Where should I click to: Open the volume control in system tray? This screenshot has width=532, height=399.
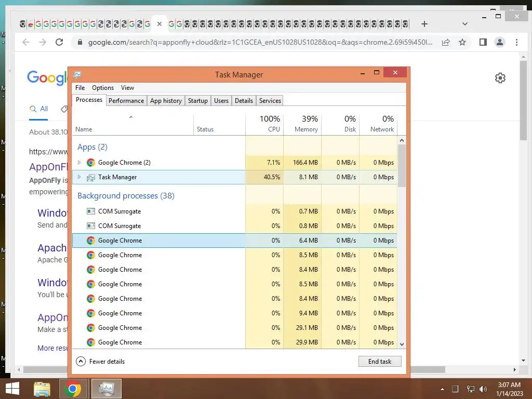pos(483,389)
